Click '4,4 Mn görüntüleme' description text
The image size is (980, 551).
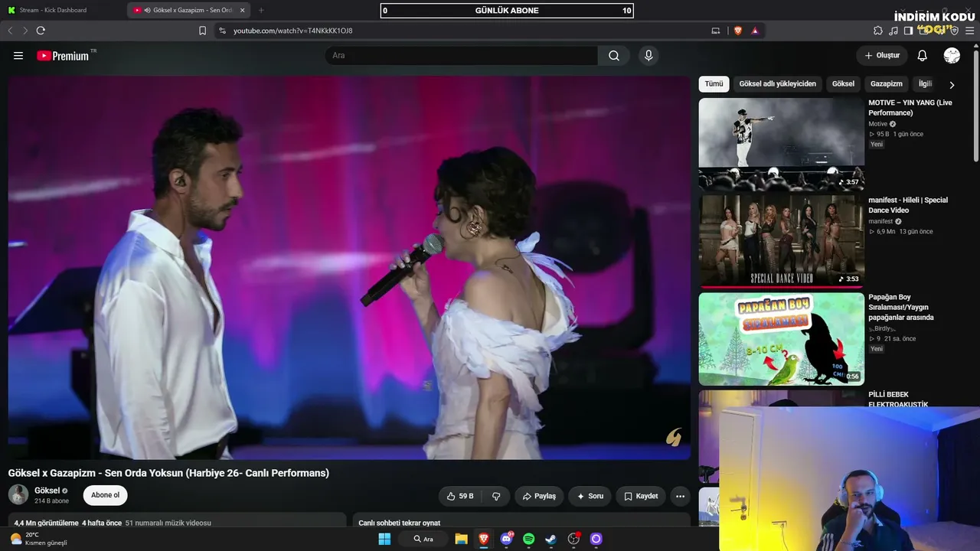coord(46,523)
